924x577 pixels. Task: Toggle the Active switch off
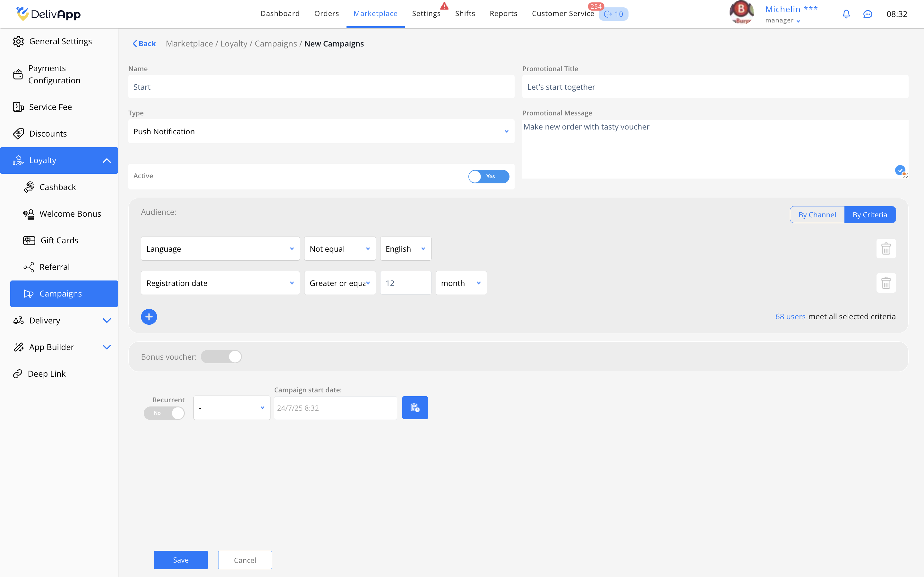[x=488, y=176]
